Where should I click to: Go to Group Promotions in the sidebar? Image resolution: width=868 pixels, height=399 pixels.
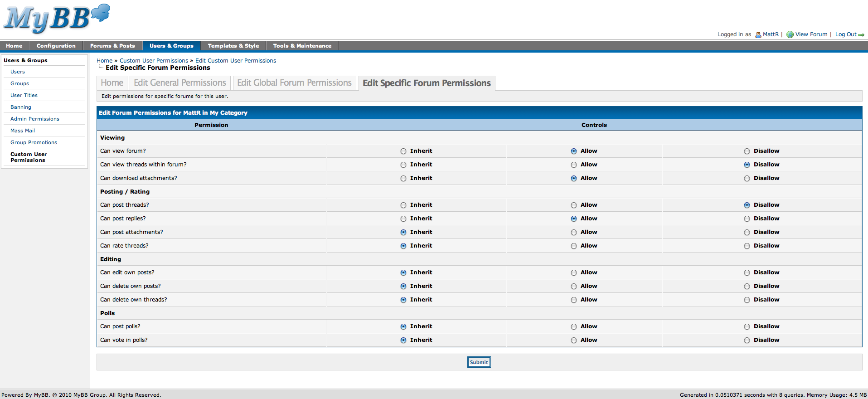coord(34,142)
